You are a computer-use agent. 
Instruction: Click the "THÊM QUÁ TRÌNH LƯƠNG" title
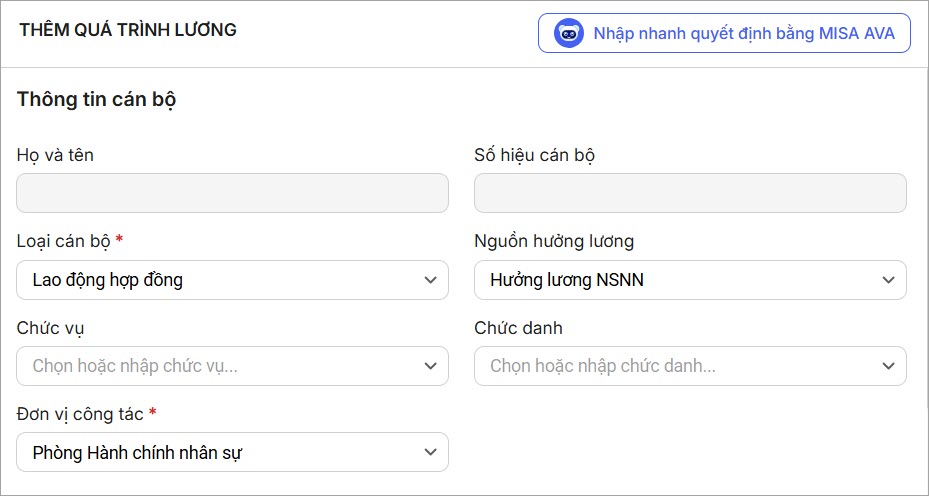[127, 30]
